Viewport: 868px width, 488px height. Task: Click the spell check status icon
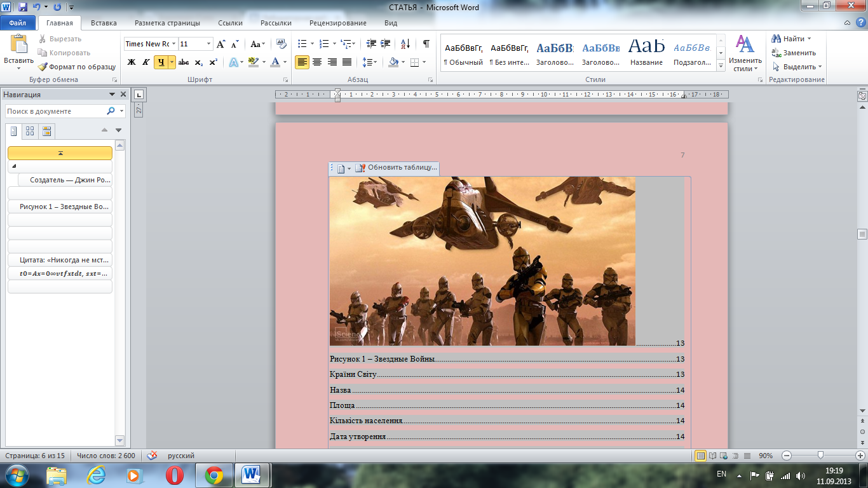[x=153, y=456]
